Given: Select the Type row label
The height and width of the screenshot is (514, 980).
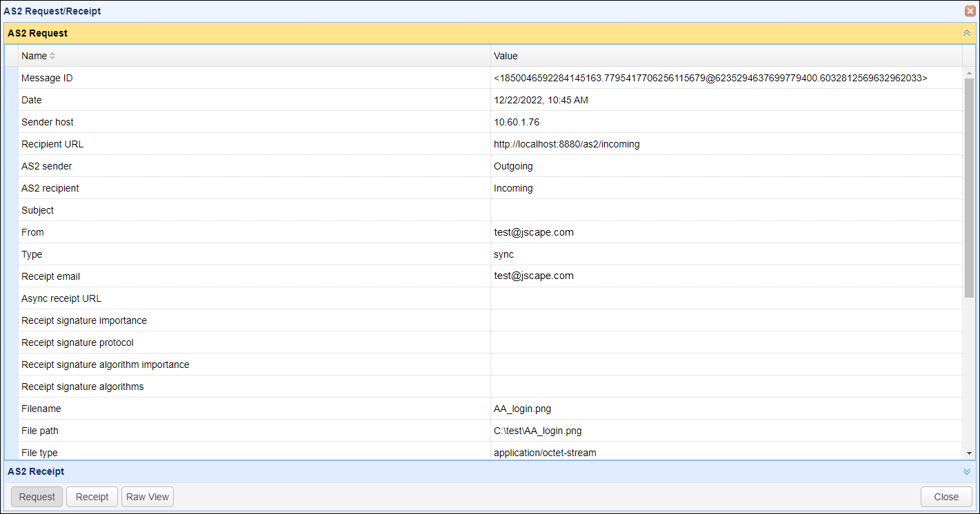Looking at the screenshot, I should tap(32, 254).
